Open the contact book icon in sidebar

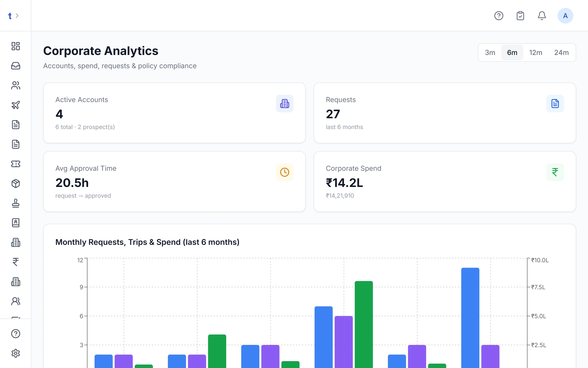click(x=16, y=223)
